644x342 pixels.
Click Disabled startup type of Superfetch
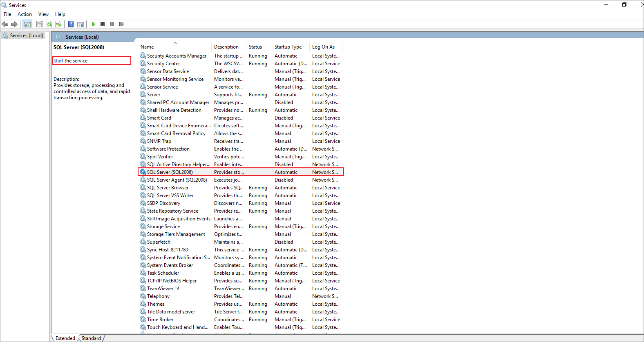click(284, 242)
